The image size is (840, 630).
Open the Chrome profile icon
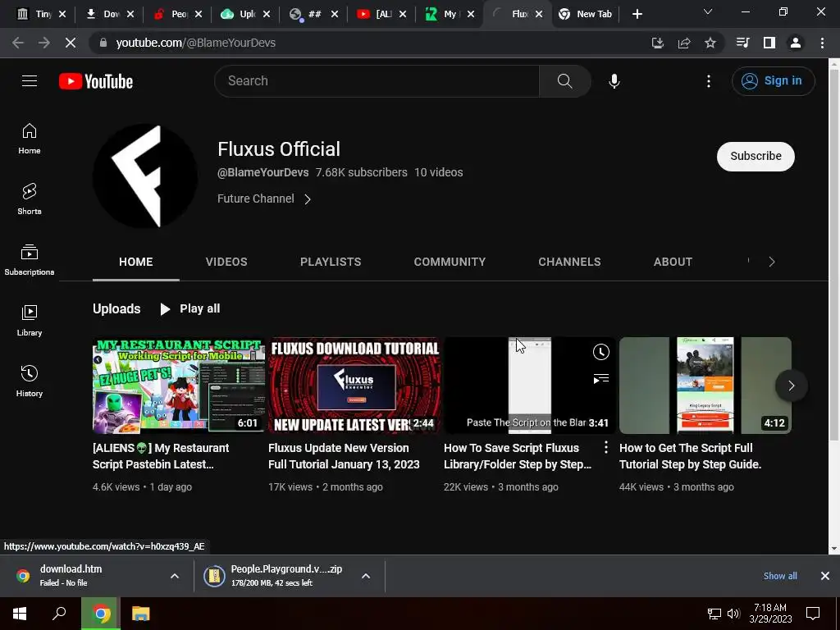click(x=796, y=43)
